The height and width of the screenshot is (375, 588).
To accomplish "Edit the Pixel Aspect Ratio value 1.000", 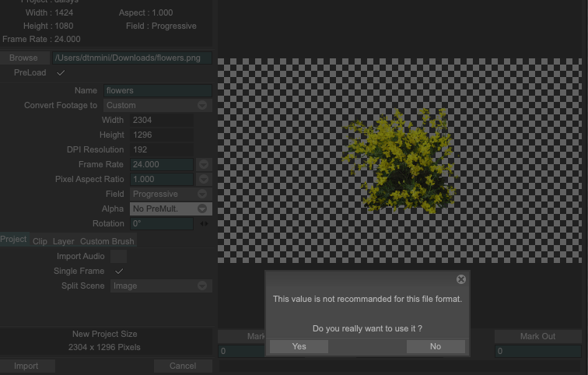I will (162, 179).
